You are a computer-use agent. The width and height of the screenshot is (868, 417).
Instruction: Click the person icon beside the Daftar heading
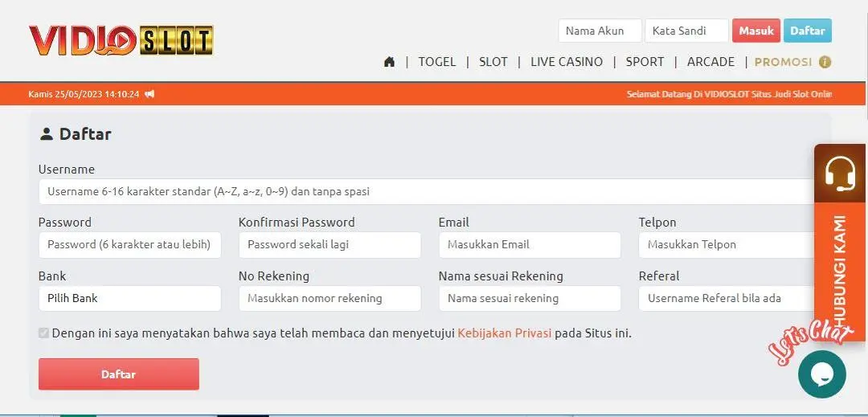pos(47,134)
